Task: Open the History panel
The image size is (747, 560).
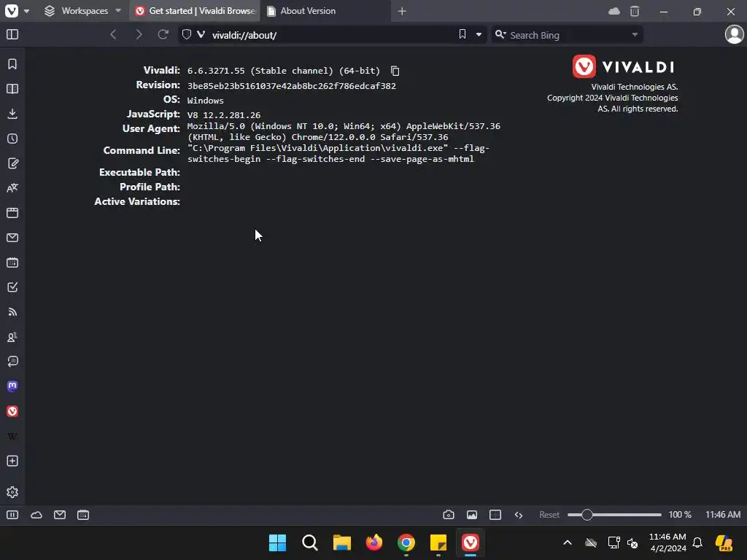Action: tap(12, 139)
